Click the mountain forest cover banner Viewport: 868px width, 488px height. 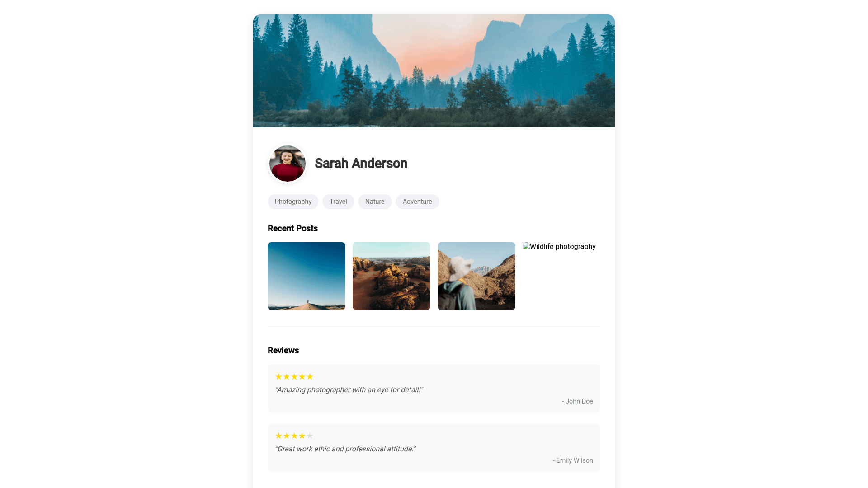click(x=434, y=71)
